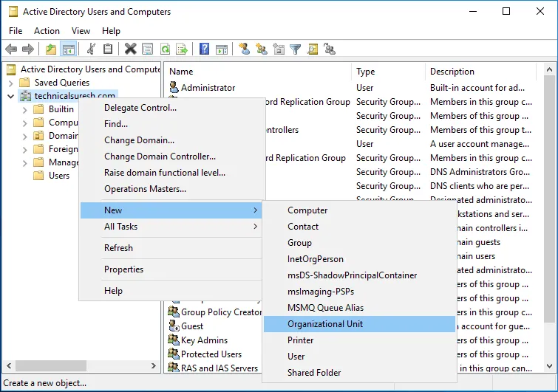Select Find... in the context menu

tap(171, 124)
